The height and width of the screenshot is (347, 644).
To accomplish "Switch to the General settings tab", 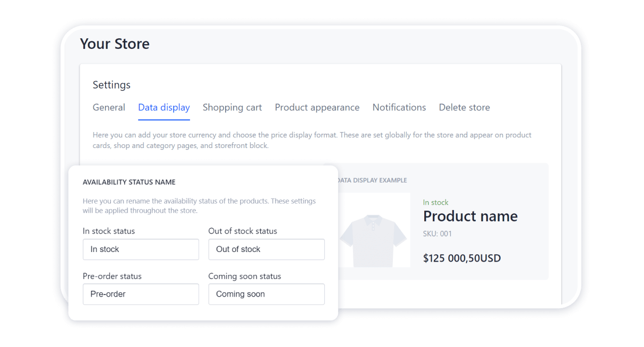I will pyautogui.click(x=109, y=107).
